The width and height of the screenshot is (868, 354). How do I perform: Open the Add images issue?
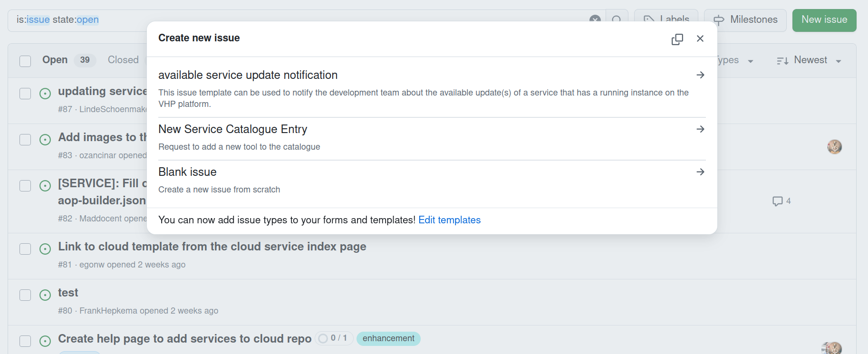pyautogui.click(x=102, y=137)
